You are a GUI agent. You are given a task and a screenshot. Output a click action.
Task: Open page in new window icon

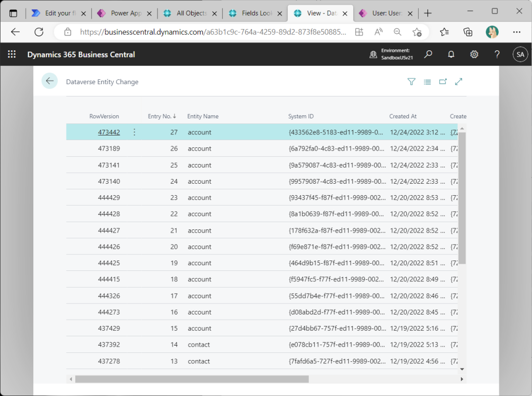[x=443, y=81]
